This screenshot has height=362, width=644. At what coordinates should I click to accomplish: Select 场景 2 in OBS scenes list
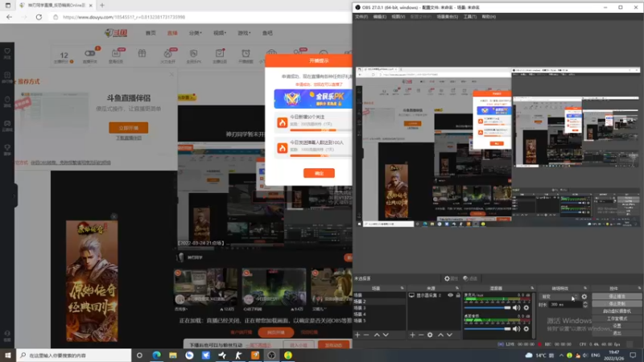(x=379, y=302)
